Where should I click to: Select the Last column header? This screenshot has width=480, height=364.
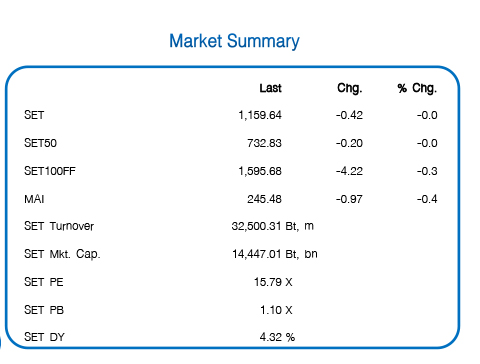tap(271, 88)
